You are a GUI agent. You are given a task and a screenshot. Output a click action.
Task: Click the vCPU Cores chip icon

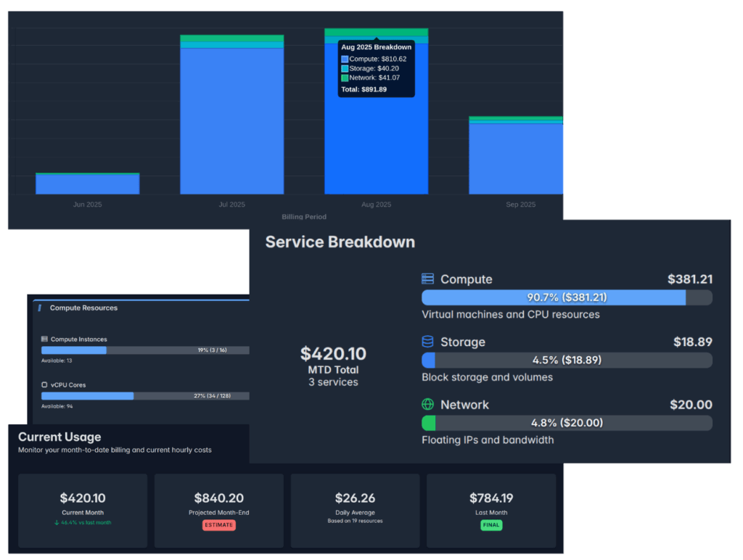click(45, 385)
